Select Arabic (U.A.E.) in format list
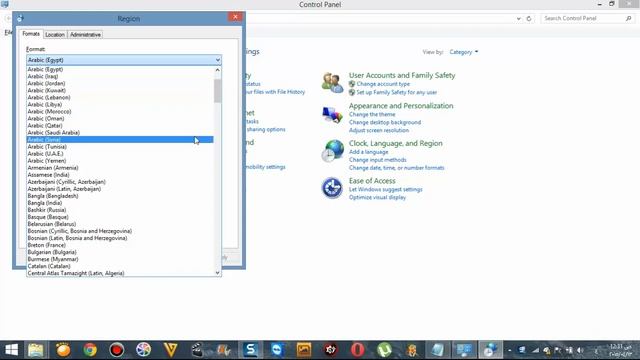The image size is (640, 360). [120, 153]
